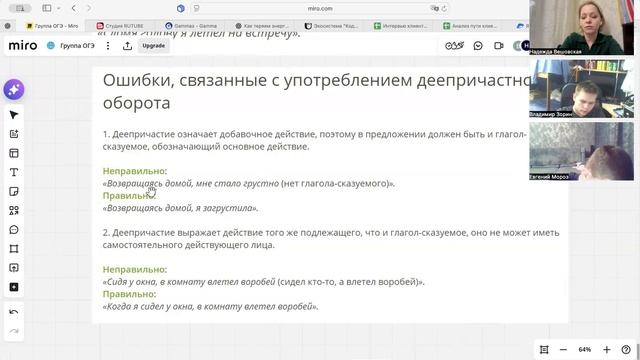Open Safari privacy shield icon
The height and width of the screenshot is (360, 640).
coord(181,8)
